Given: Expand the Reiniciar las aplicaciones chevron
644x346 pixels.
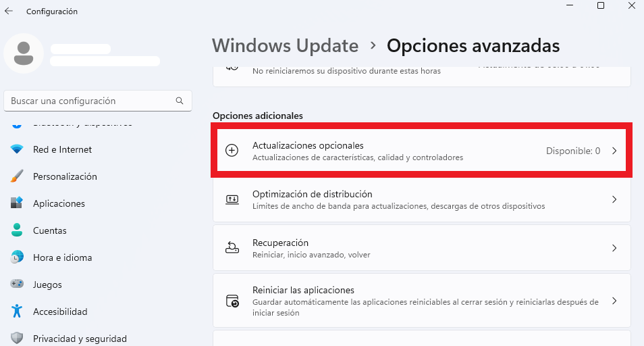Looking at the screenshot, I should [614, 301].
